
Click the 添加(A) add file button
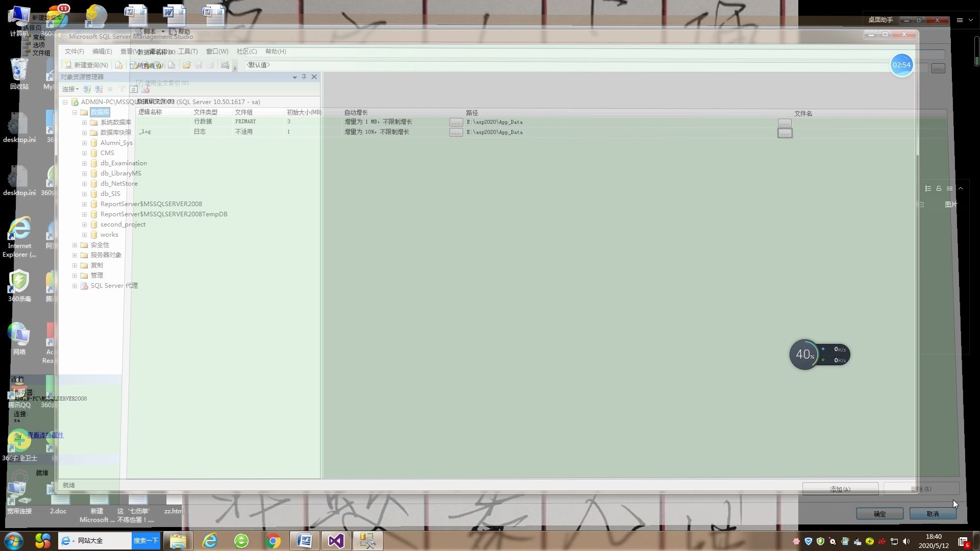coord(840,489)
